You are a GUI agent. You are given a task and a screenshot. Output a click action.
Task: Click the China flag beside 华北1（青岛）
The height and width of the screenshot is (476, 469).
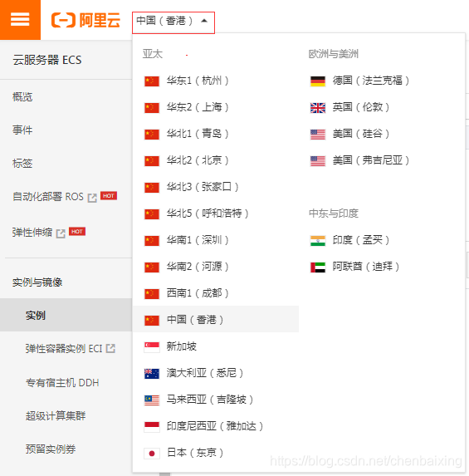pyautogui.click(x=152, y=135)
